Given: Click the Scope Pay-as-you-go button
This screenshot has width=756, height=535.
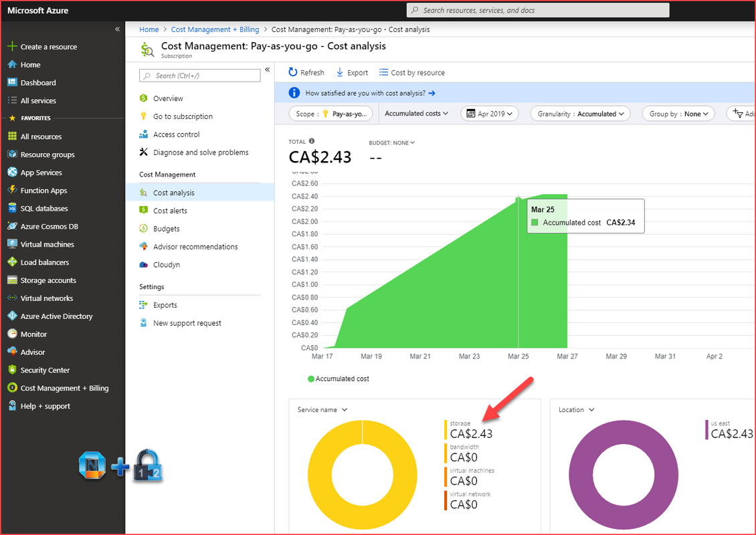Looking at the screenshot, I should click(x=330, y=114).
